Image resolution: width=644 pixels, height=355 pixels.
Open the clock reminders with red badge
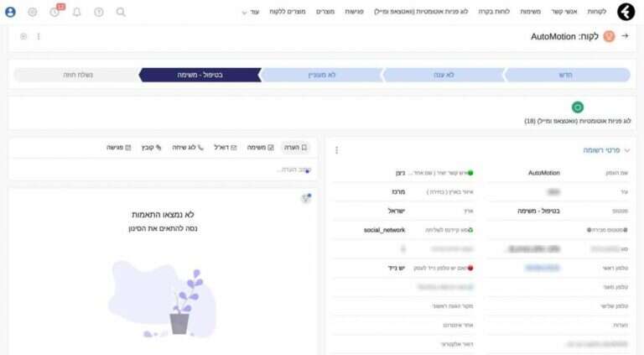[55, 12]
